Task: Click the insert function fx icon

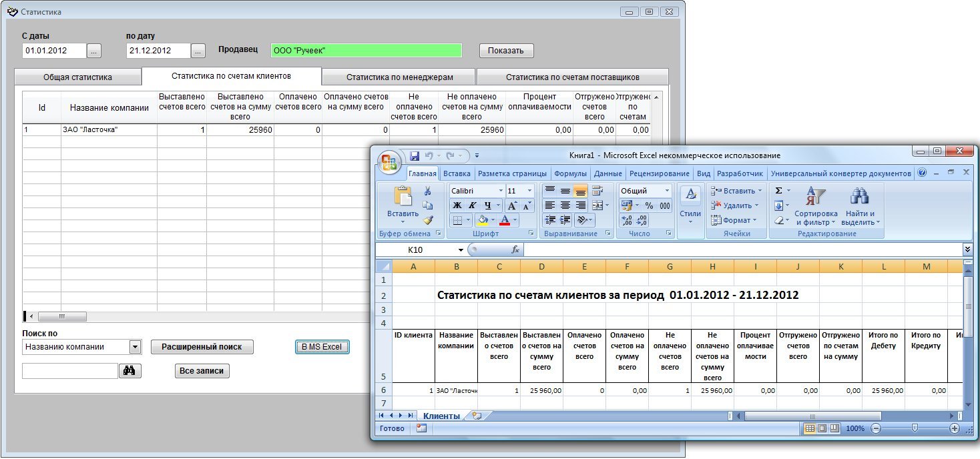Action: pyautogui.click(x=515, y=250)
